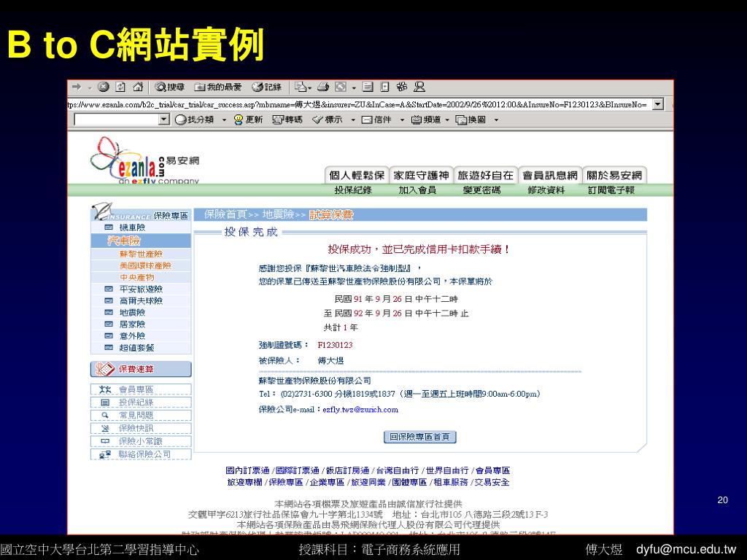Viewport: 747px width, 560px height.
Task: Open 保險快訊 sidebar link
Action: (141, 428)
